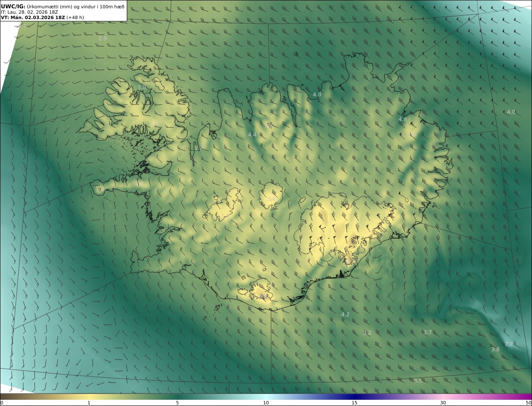Click the UWC/IG title label
The width and height of the screenshot is (532, 406).
click(13, 6)
